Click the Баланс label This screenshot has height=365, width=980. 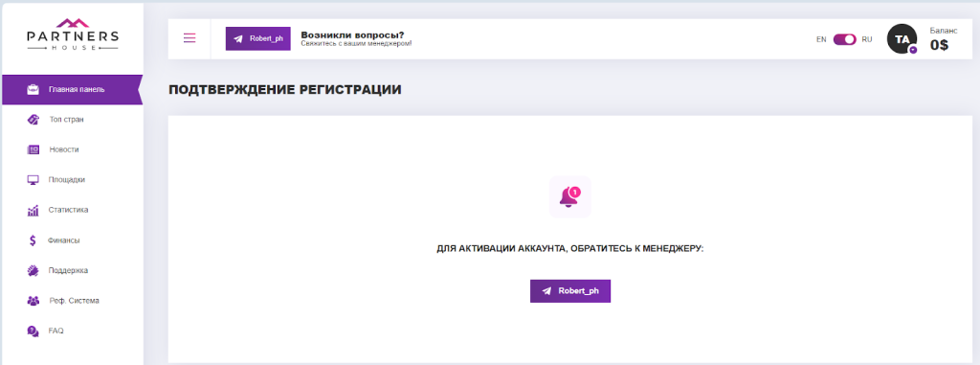coord(943,30)
